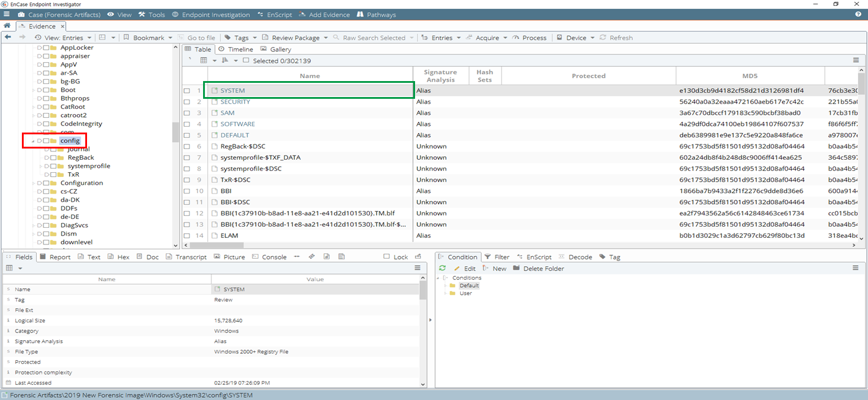Toggle the Lock checkbox
This screenshot has width=868, height=400.
(x=387, y=257)
